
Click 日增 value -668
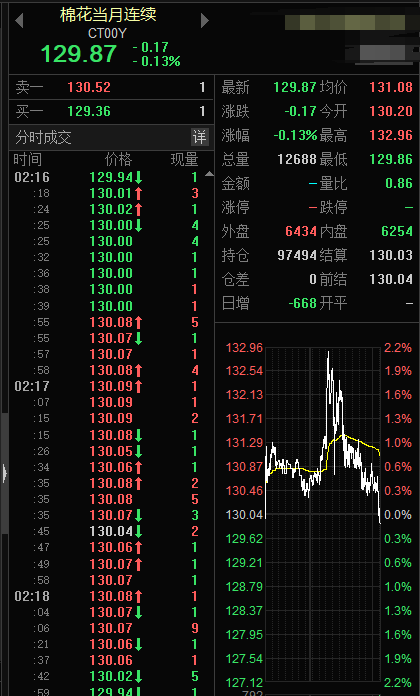click(303, 303)
